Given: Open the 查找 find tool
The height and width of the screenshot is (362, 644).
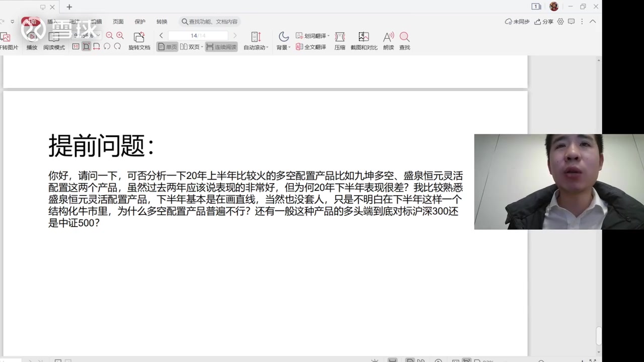Looking at the screenshot, I should point(405,41).
